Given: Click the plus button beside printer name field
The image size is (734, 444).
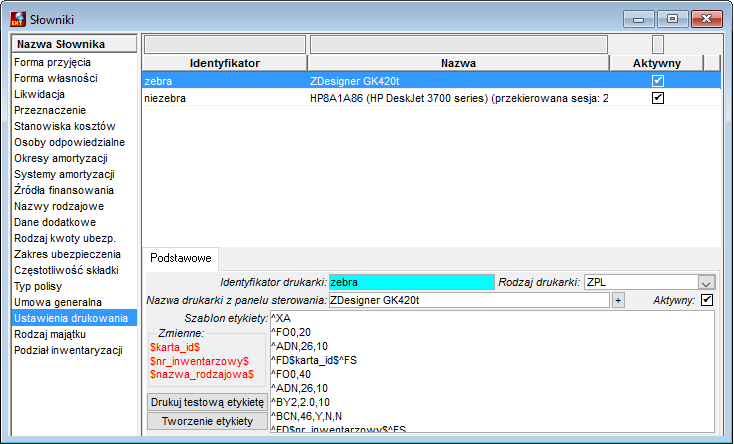Looking at the screenshot, I should coord(618,300).
